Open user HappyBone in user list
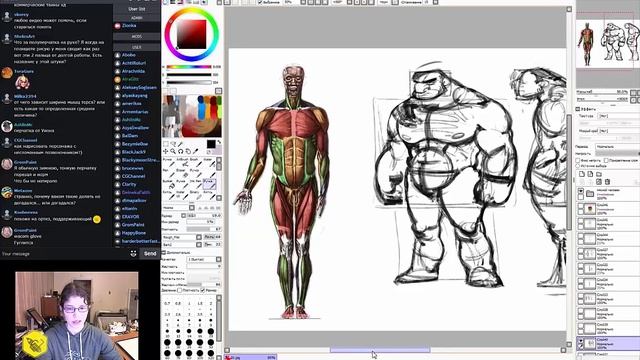 tap(134, 233)
